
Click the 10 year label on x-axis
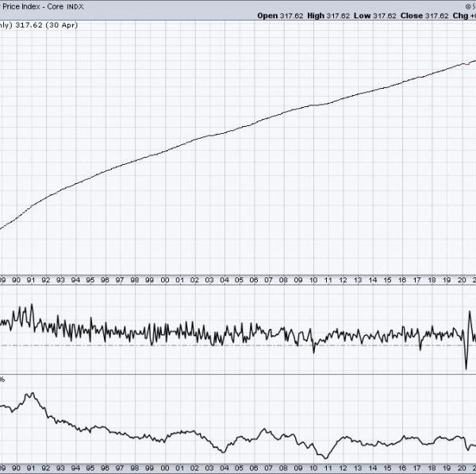click(313, 280)
